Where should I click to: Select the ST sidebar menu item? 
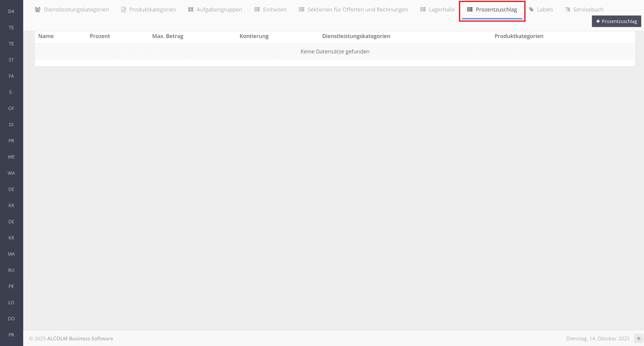click(x=11, y=60)
